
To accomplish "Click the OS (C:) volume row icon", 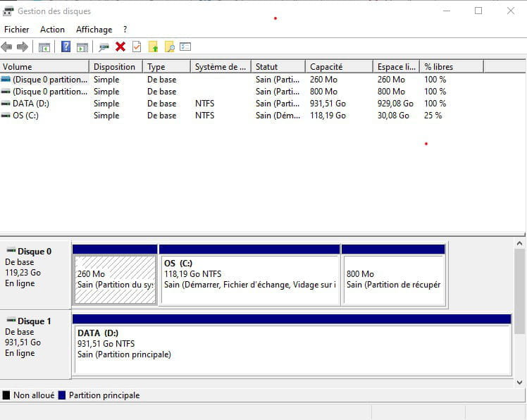I will [x=6, y=116].
